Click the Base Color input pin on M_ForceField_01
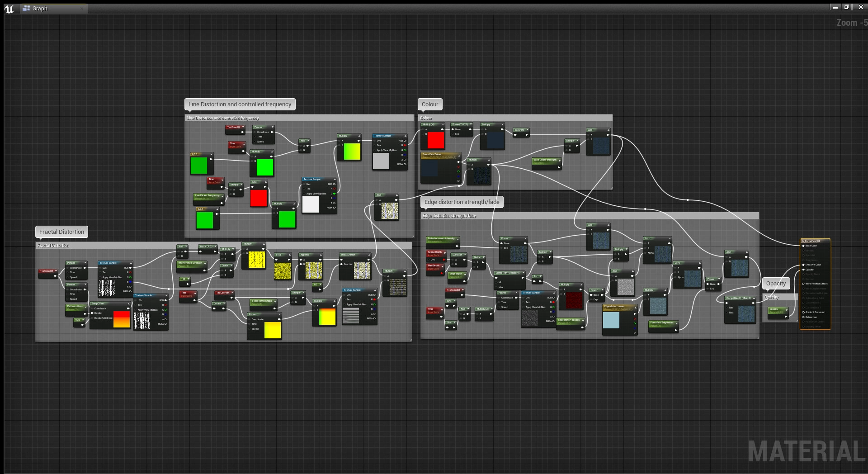Image resolution: width=868 pixels, height=474 pixels. click(x=803, y=246)
